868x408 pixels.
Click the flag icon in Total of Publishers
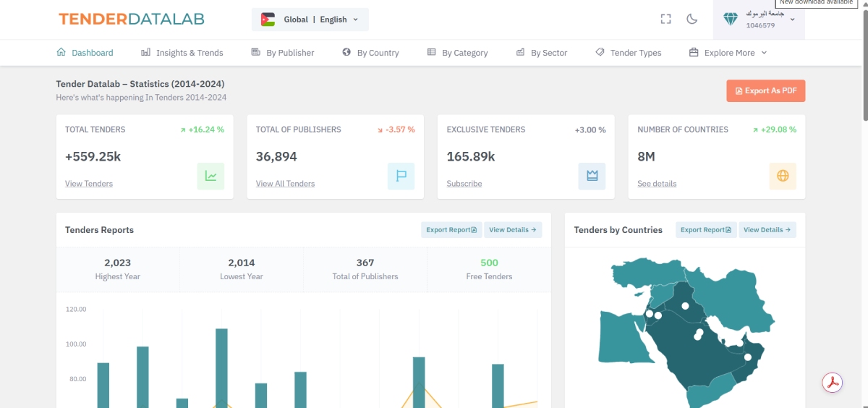pos(401,176)
